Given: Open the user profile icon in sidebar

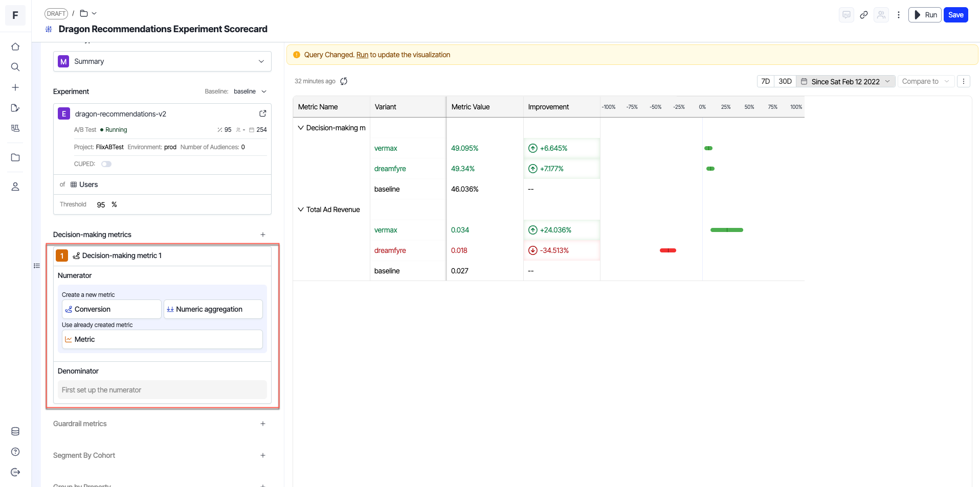Looking at the screenshot, I should 15,187.
